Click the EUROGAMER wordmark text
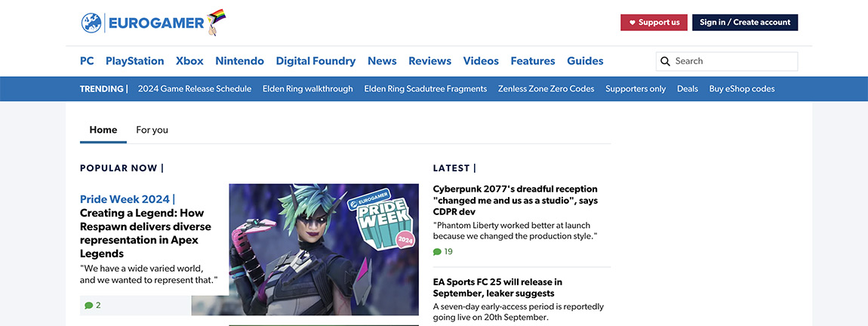Image resolution: width=868 pixels, height=326 pixels. pos(156,23)
